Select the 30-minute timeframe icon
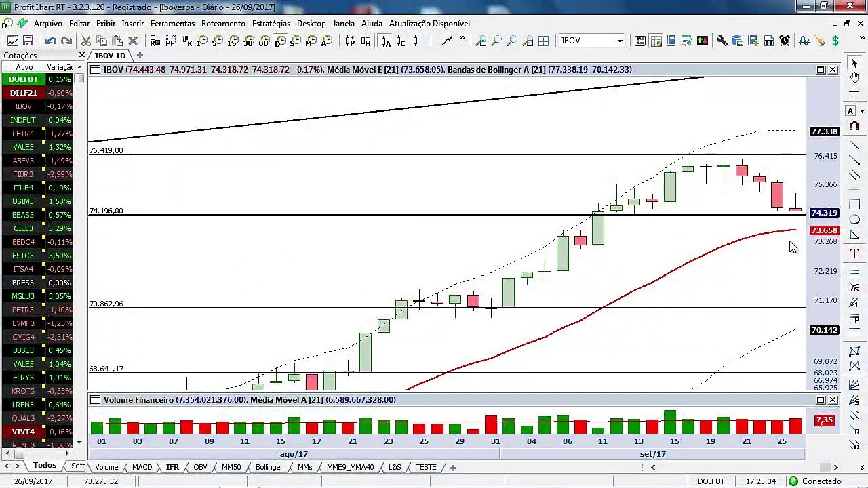The image size is (868, 488). [248, 41]
